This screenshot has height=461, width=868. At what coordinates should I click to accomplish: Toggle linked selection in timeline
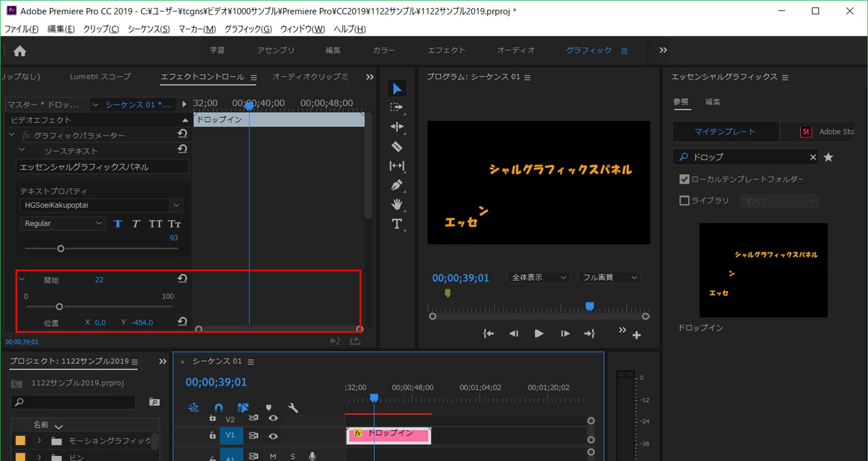click(243, 408)
